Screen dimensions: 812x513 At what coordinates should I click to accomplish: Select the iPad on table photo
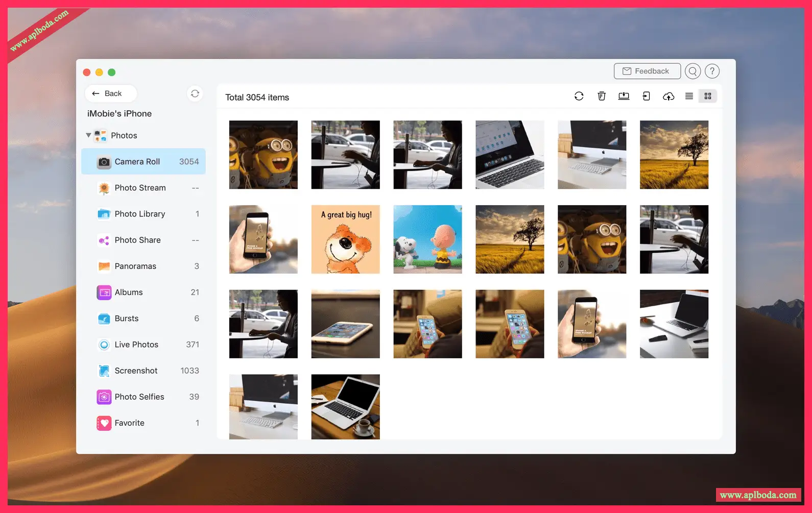coord(346,324)
